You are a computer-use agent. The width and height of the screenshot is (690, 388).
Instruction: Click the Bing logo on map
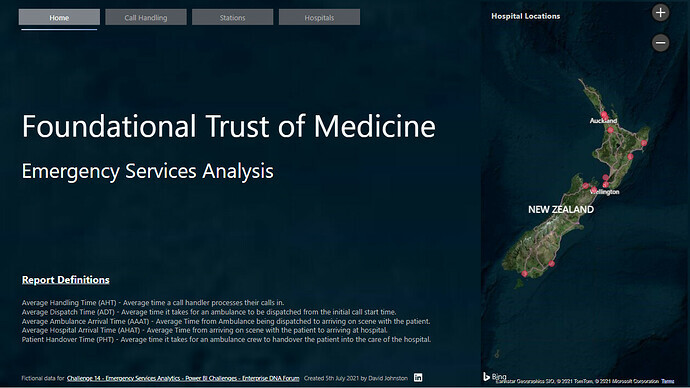click(x=495, y=377)
